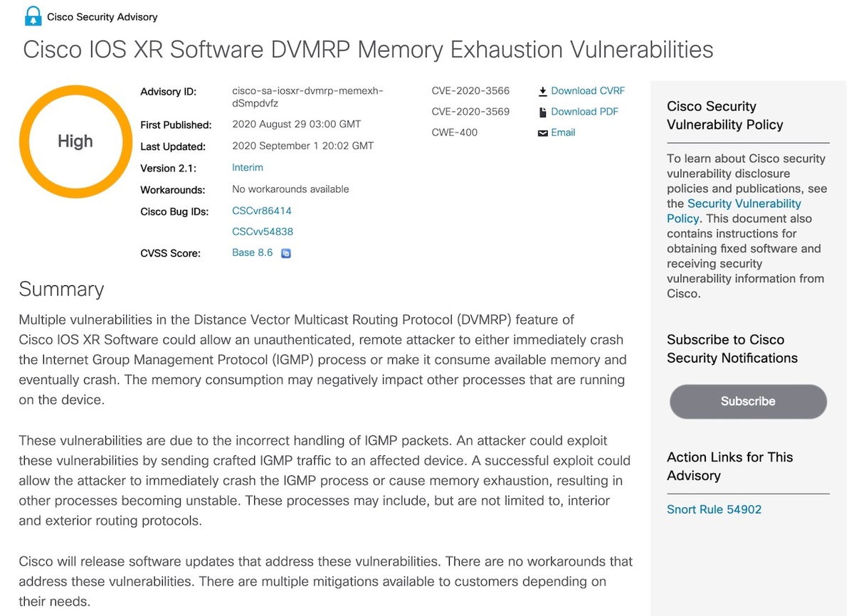Click the Summary heading

click(61, 289)
